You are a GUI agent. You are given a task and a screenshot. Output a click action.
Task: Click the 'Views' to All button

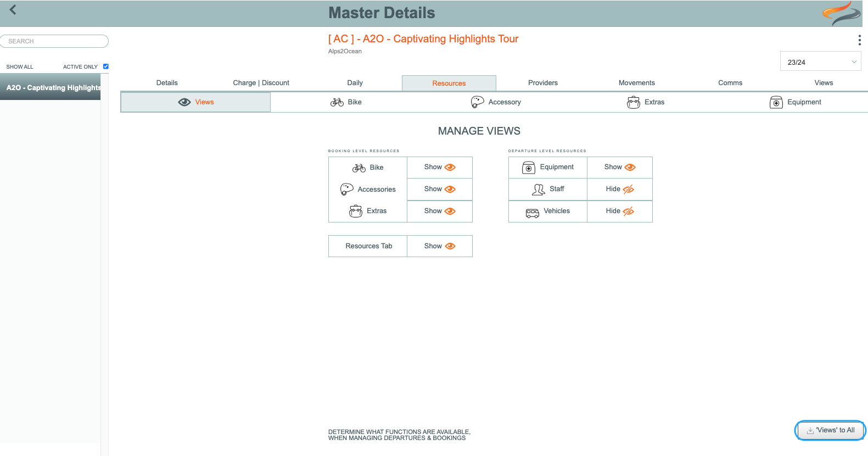(830, 430)
